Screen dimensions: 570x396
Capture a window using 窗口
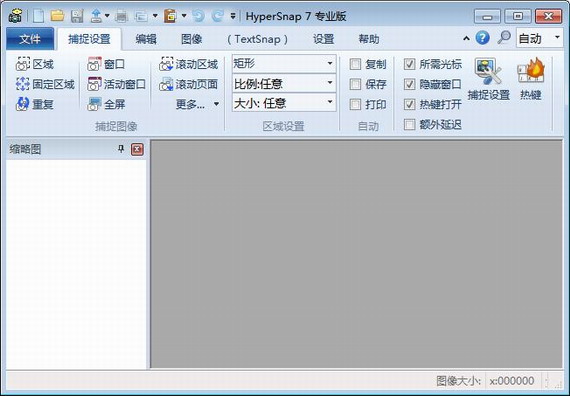[x=106, y=64]
